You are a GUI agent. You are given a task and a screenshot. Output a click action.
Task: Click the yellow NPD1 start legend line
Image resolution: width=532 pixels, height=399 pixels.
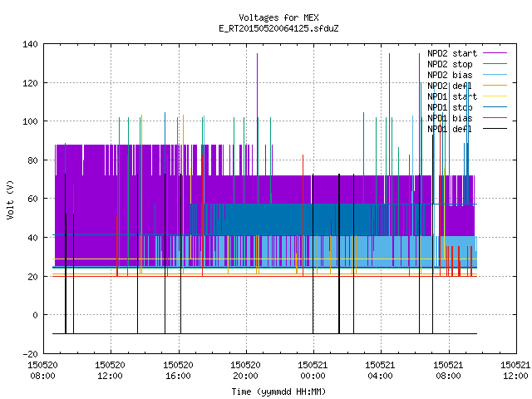[495, 96]
